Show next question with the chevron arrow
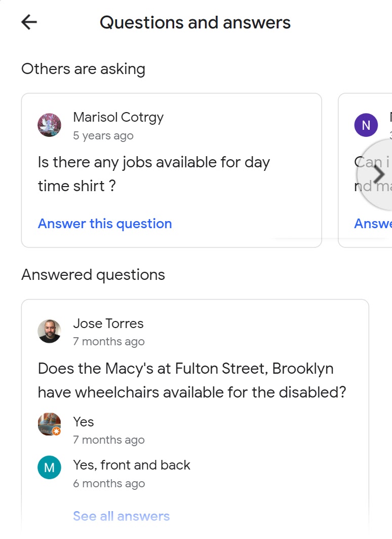The height and width of the screenshot is (539, 392). 378,174
